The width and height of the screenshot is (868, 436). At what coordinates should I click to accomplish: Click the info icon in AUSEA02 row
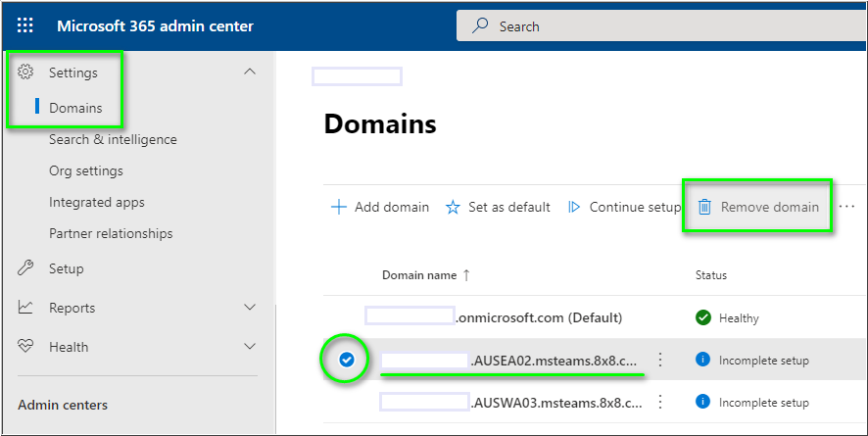pyautogui.click(x=702, y=360)
